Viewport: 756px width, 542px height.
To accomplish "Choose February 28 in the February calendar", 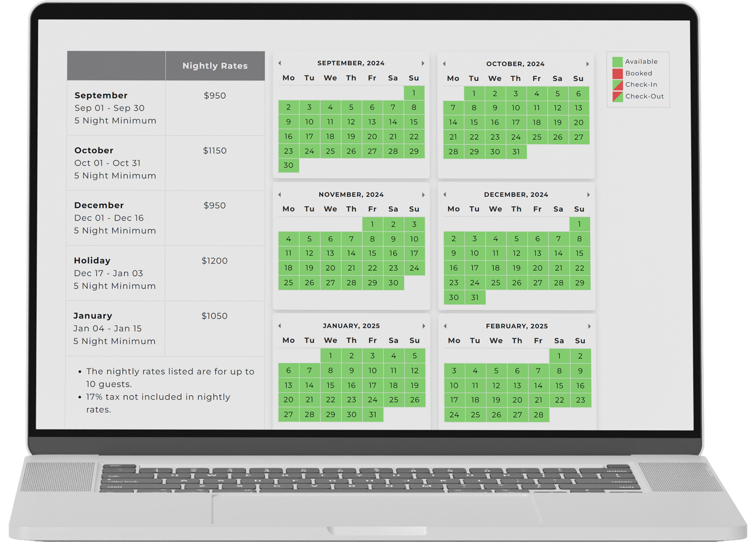I will 539,415.
